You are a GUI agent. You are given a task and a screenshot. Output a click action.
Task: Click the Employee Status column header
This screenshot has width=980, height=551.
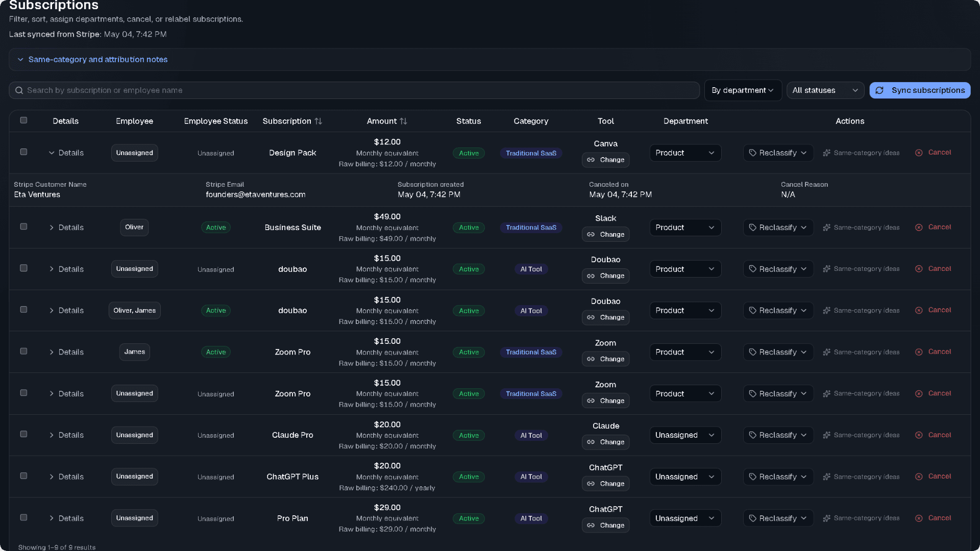[x=216, y=121]
